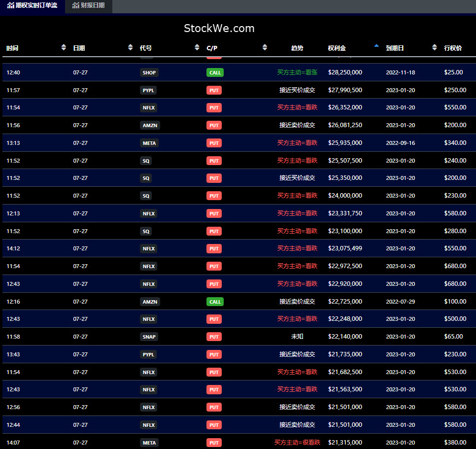The width and height of the screenshot is (476, 449).
Task: Select the NFLX badge in the 12:44 row
Action: [149, 425]
